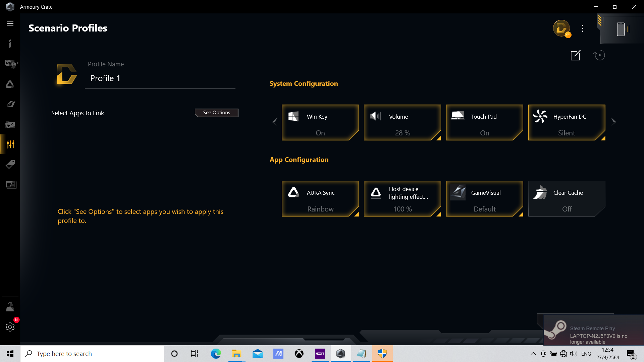
Task: Open the User Center sidebar icon
Action: (10, 307)
